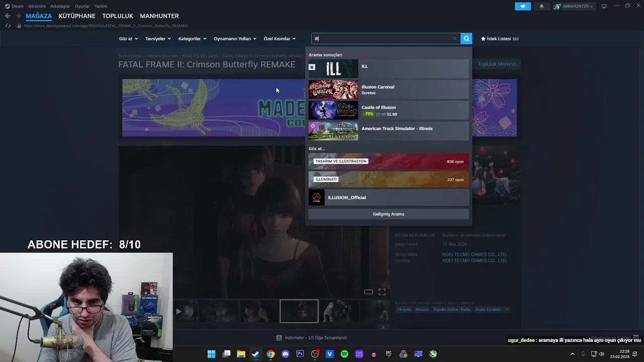644x362 pixels.
Task: Open Photoshop from the taskbar
Action: 300,354
